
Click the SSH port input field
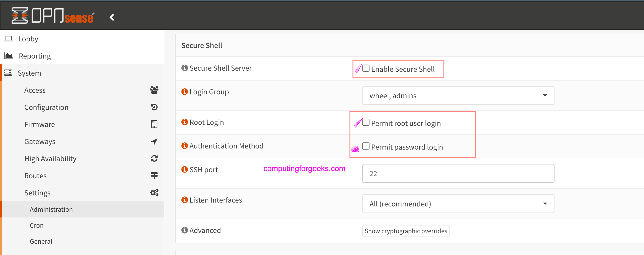tap(458, 173)
